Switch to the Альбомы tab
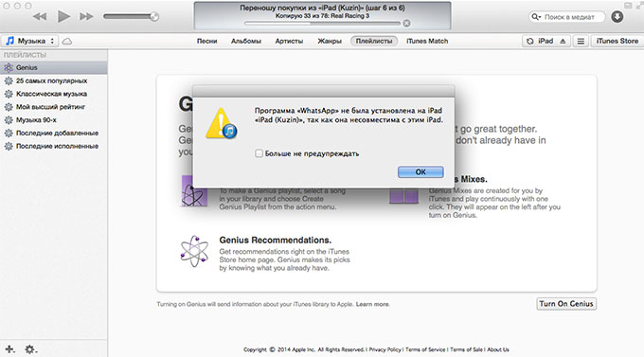This screenshot has height=357, width=644. pyautogui.click(x=246, y=41)
